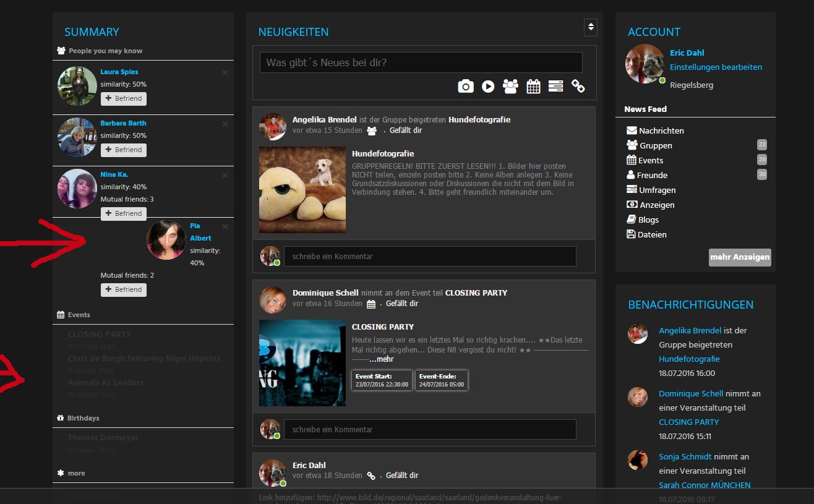Open Thomas Dormeyer under Birthdays
This screenshot has width=814, height=504.
click(x=103, y=438)
